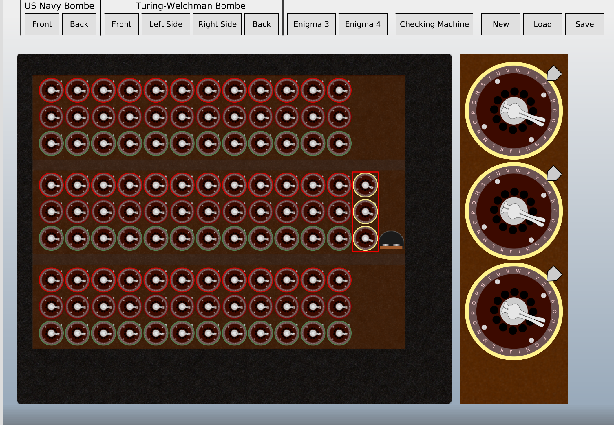This screenshot has width=614, height=425.
Task: Open the Enigma 3 simulator
Action: [x=311, y=24]
